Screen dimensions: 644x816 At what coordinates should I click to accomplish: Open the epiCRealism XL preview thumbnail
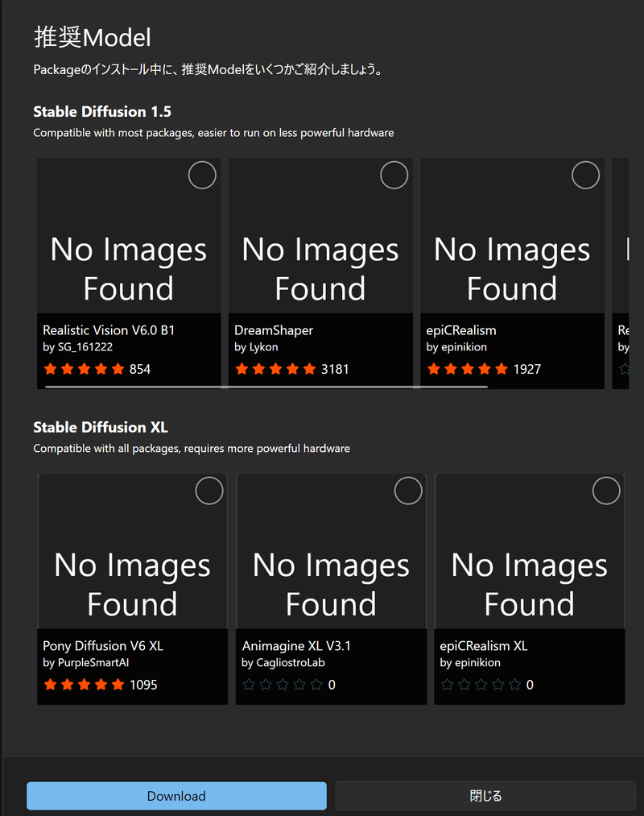[x=530, y=551]
